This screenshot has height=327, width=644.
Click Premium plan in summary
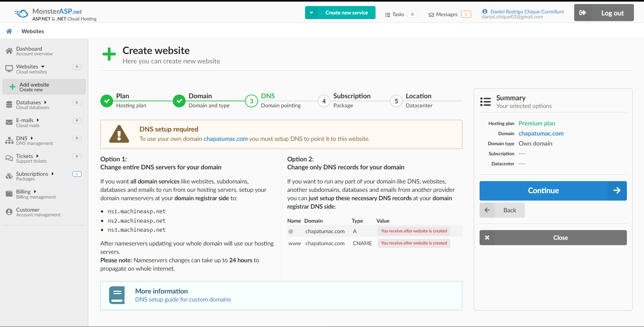(x=537, y=123)
